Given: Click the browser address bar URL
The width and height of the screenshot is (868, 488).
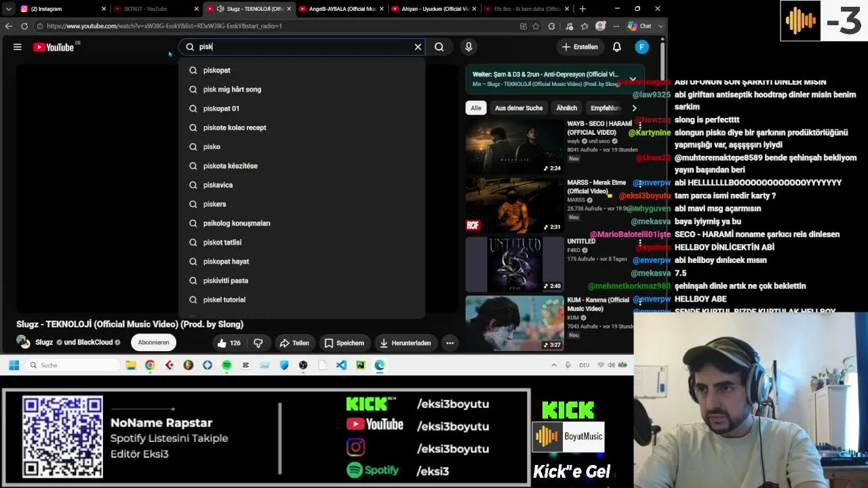Looking at the screenshot, I should pos(164,26).
